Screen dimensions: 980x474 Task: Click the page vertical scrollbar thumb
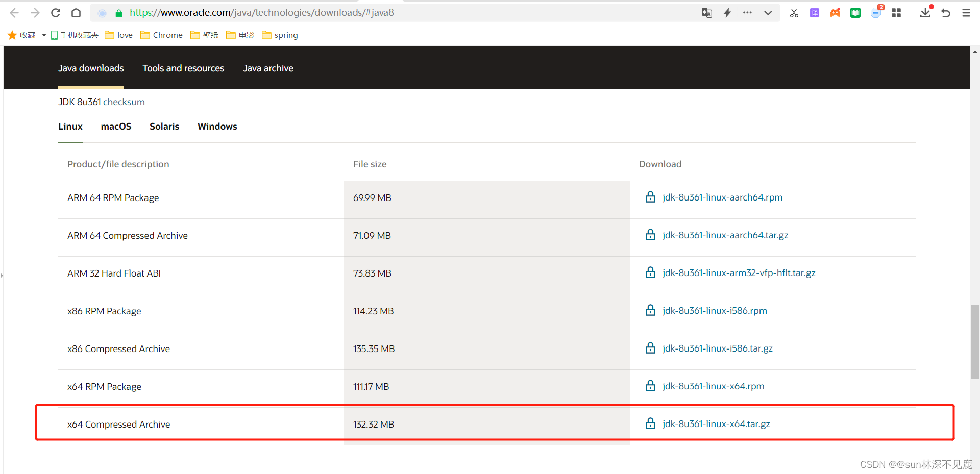[x=975, y=342]
